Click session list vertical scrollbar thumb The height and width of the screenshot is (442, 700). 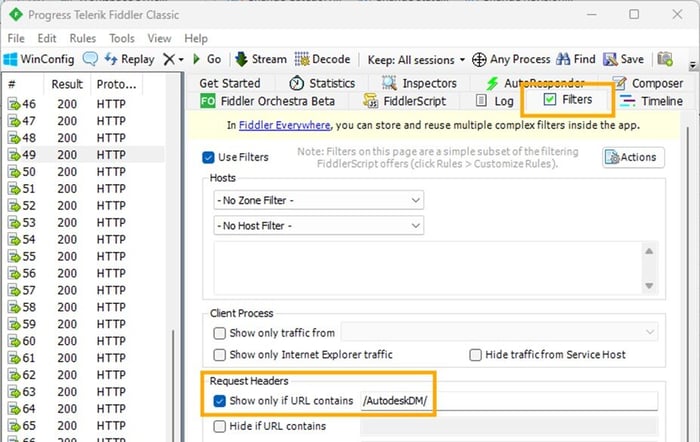[173, 385]
